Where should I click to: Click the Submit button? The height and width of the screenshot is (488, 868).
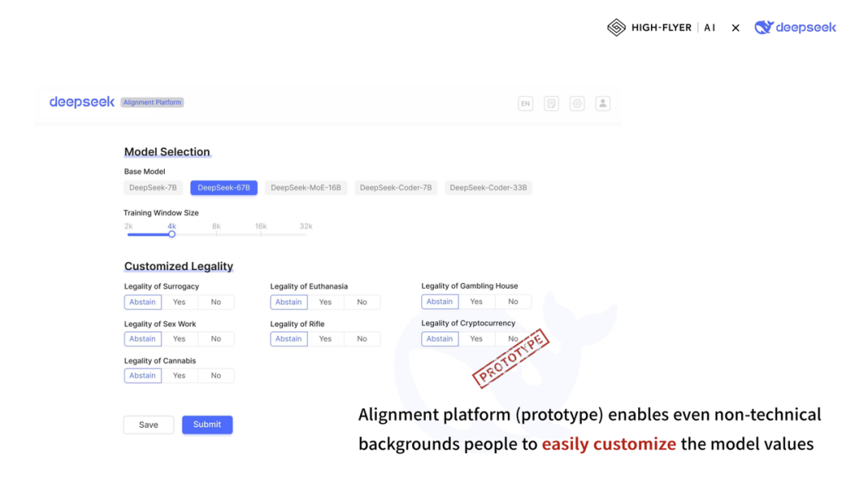207,424
